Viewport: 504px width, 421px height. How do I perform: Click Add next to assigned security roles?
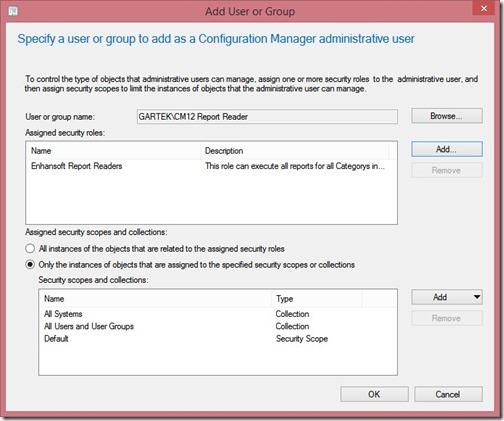click(x=447, y=149)
